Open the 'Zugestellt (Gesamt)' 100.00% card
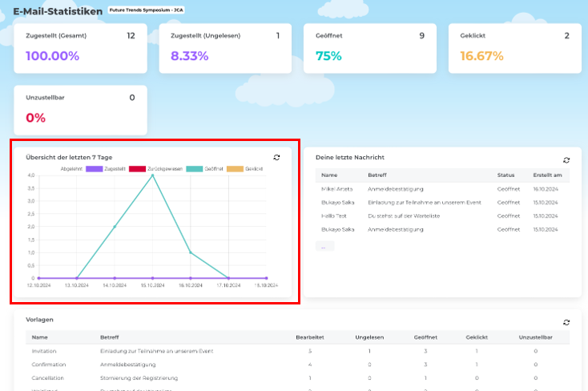The height and width of the screenshot is (391, 588). tap(80, 48)
